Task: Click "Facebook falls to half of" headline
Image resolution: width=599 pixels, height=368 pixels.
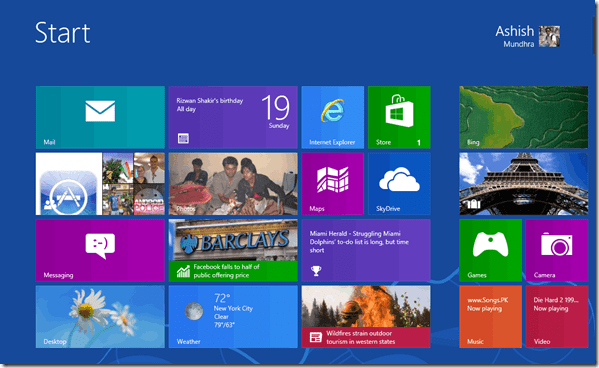Action: click(226, 267)
